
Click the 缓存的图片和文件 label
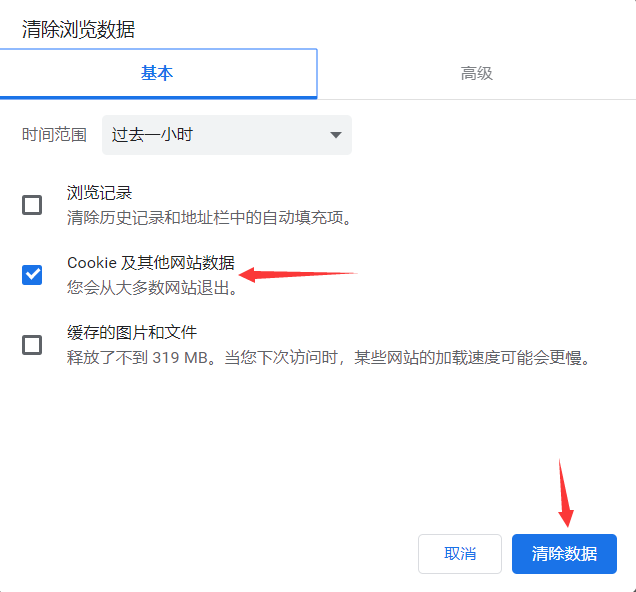click(132, 333)
